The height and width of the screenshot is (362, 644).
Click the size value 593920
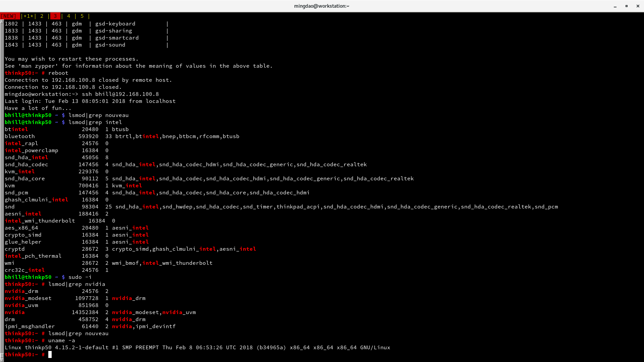(x=89, y=136)
